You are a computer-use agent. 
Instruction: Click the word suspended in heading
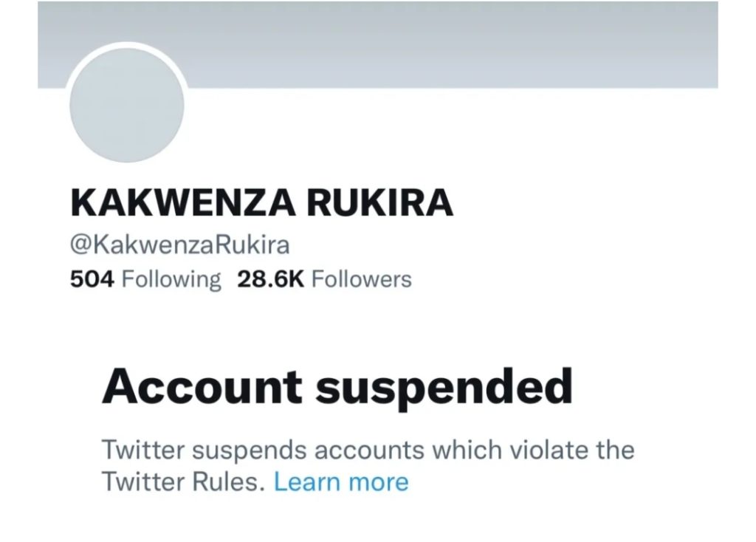click(x=443, y=385)
